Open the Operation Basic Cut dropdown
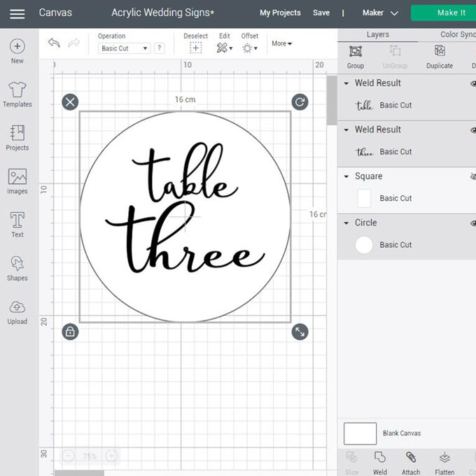 pos(125,48)
